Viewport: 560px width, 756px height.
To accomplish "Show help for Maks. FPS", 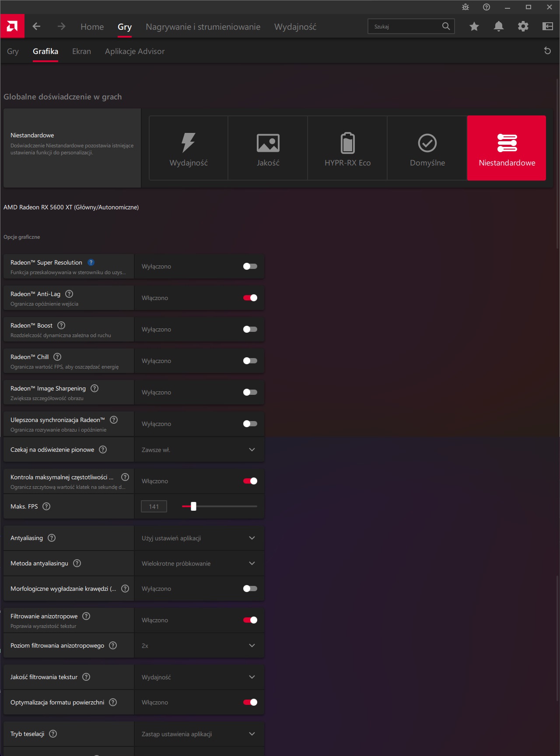I will pyautogui.click(x=46, y=506).
